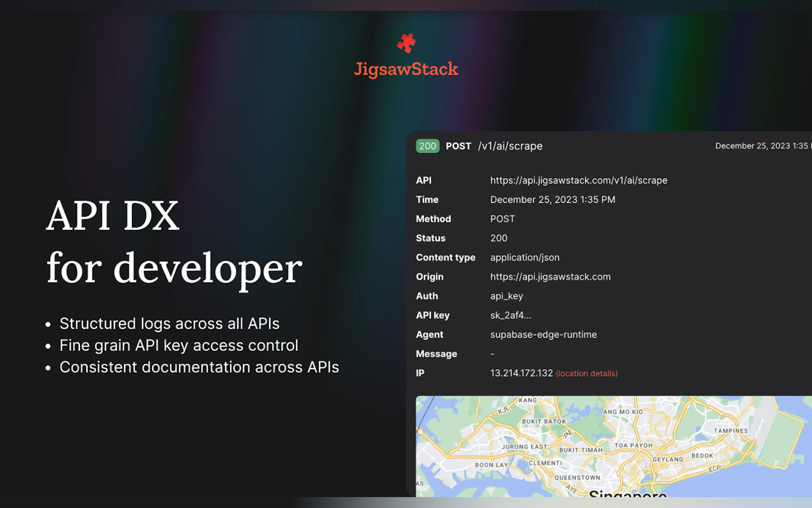Click the Origin URL https://api.jigsawstack.com

click(x=550, y=277)
